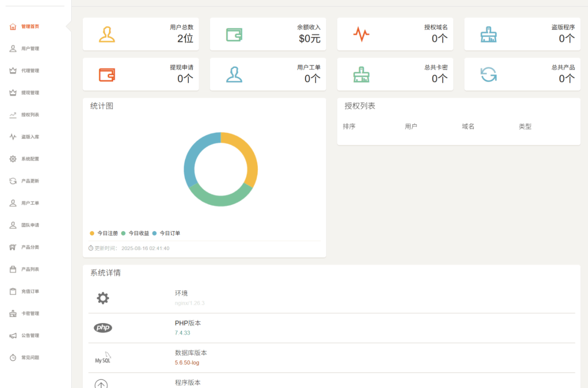Click the MySQL logo in 系统详情

click(103, 358)
